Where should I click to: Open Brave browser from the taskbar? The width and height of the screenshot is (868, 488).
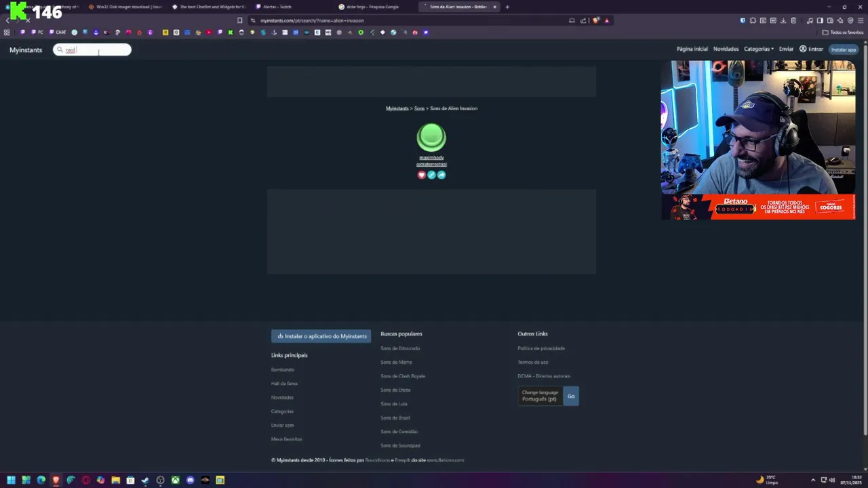point(56,480)
